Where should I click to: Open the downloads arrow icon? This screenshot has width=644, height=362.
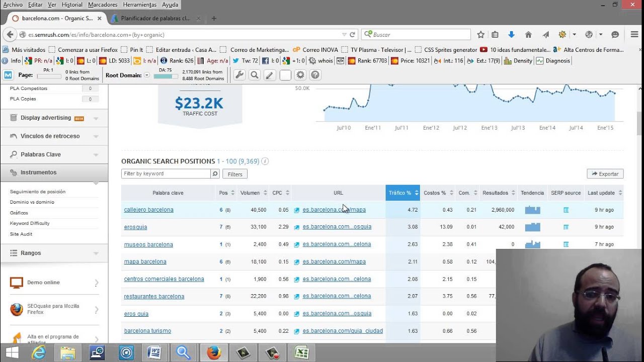(x=512, y=35)
